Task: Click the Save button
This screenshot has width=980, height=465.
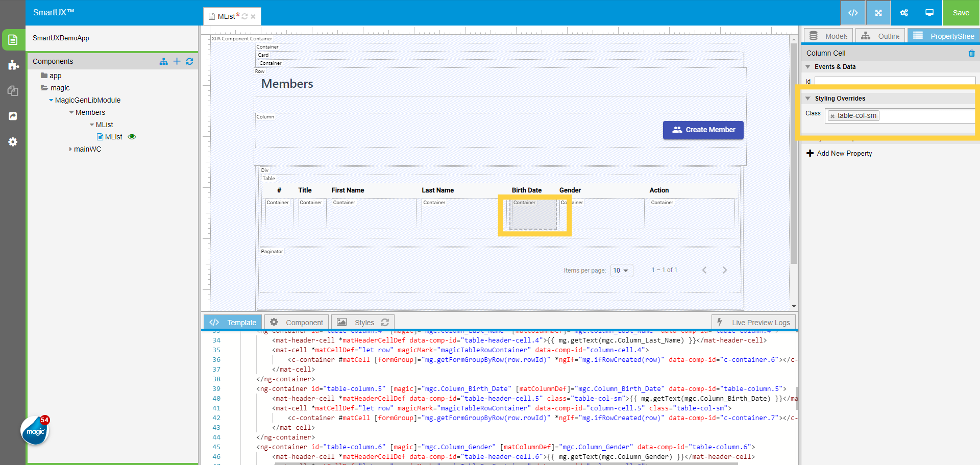Action: pyautogui.click(x=961, y=13)
